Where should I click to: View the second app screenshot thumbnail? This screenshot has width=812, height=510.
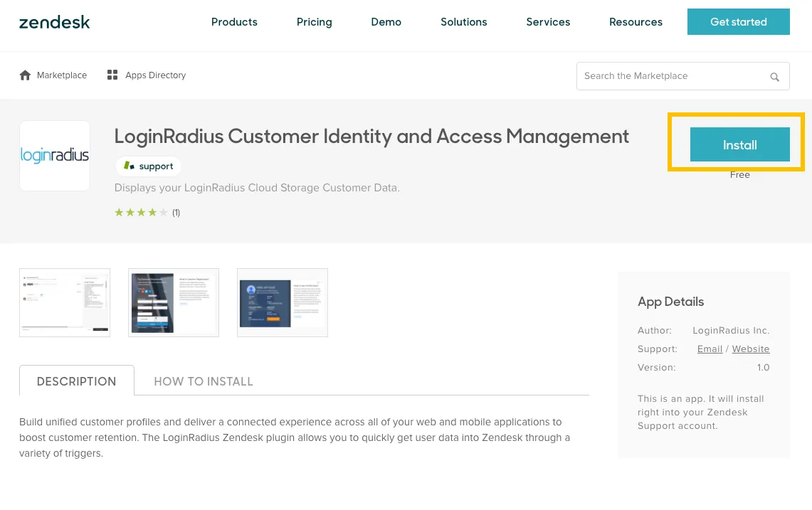(174, 302)
